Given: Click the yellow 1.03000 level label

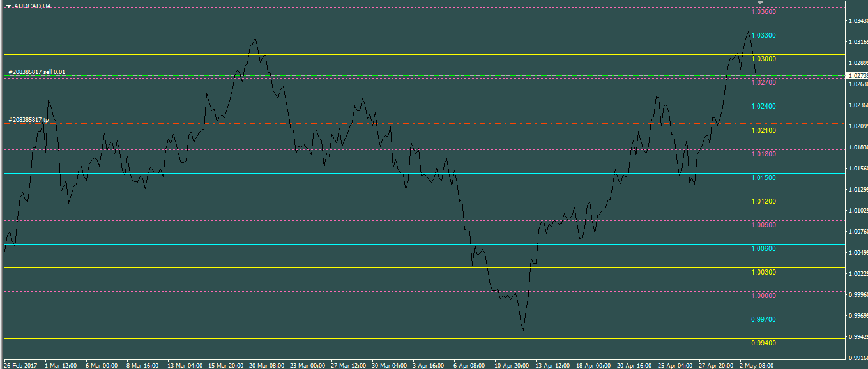Looking at the screenshot, I should click(x=763, y=59).
